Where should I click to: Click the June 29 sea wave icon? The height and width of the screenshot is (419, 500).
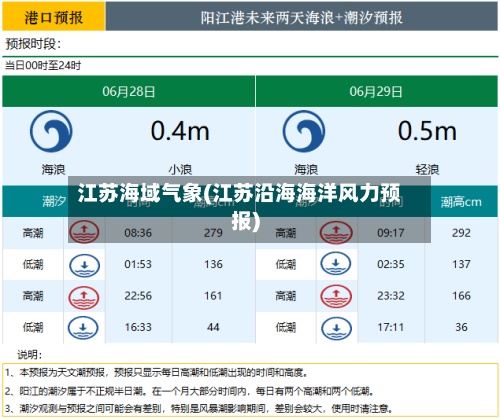click(x=304, y=131)
